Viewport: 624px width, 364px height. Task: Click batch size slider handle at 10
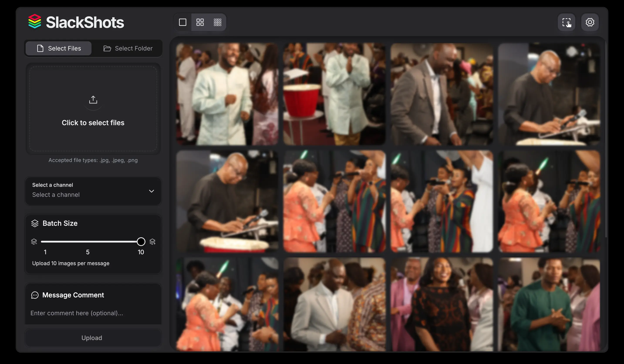coord(141,241)
